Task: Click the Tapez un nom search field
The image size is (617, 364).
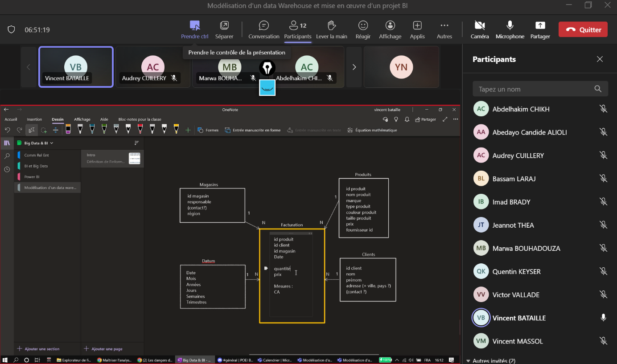Action: coord(535,89)
